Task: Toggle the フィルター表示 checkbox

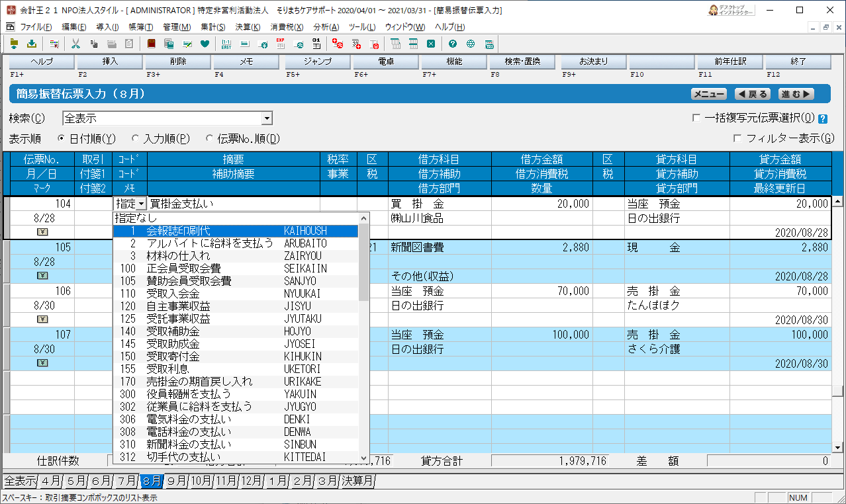Action: click(737, 138)
